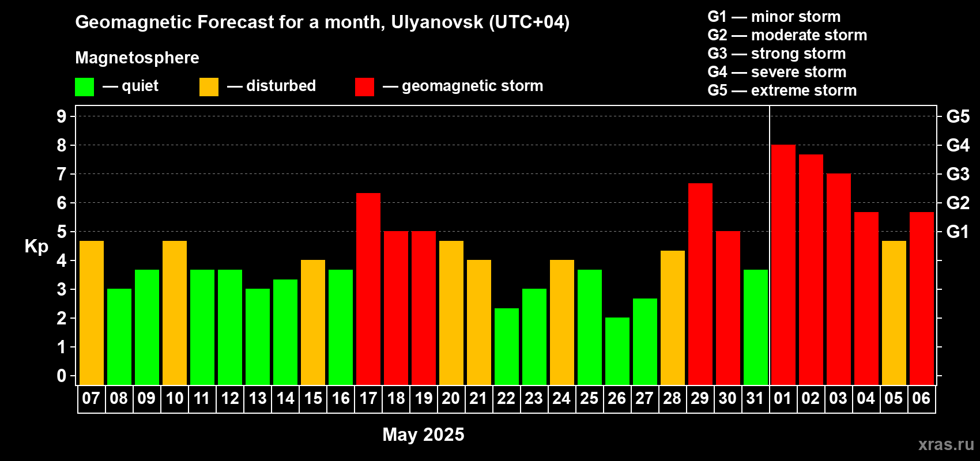Click the yellow bar for day 05
The height and width of the screenshot is (461, 980).
pos(894,313)
